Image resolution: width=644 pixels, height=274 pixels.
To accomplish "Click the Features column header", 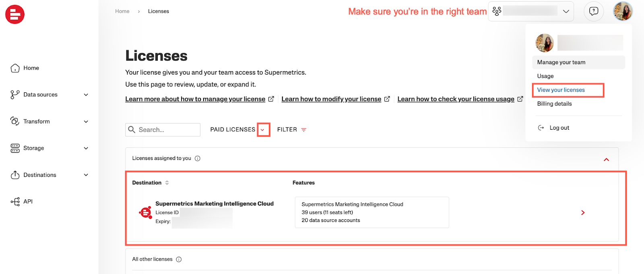I will (303, 183).
